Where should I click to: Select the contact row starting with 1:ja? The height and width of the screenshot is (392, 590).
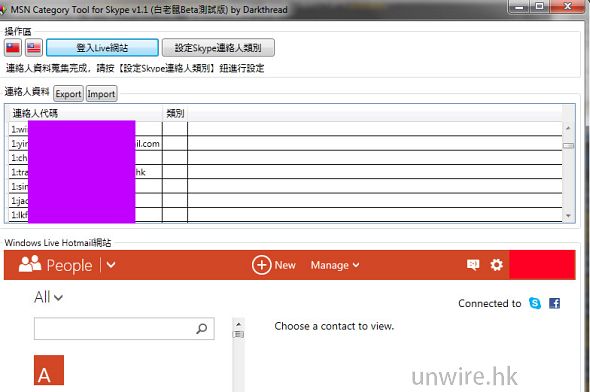(x=285, y=201)
